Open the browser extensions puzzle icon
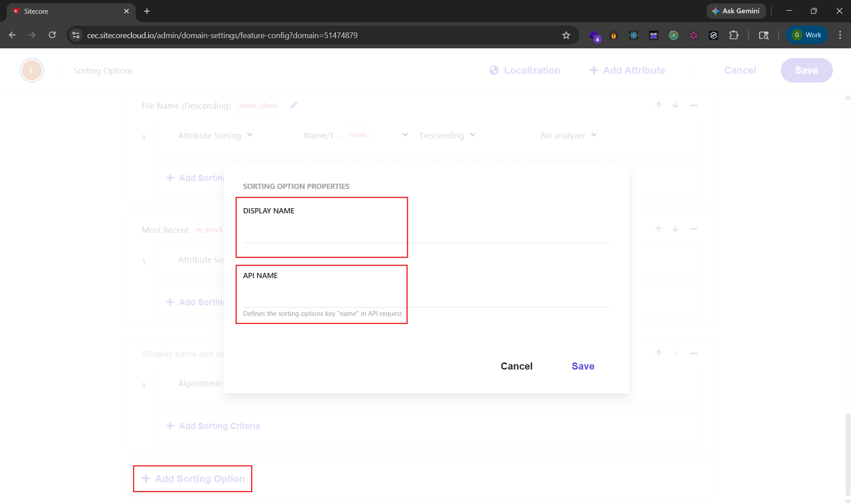Image resolution: width=851 pixels, height=504 pixels. pos(734,35)
